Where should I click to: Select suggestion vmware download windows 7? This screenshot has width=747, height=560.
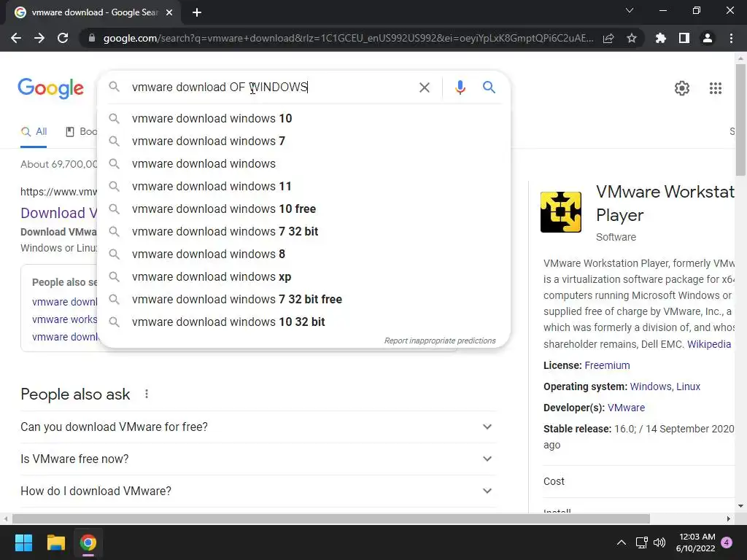point(303,141)
